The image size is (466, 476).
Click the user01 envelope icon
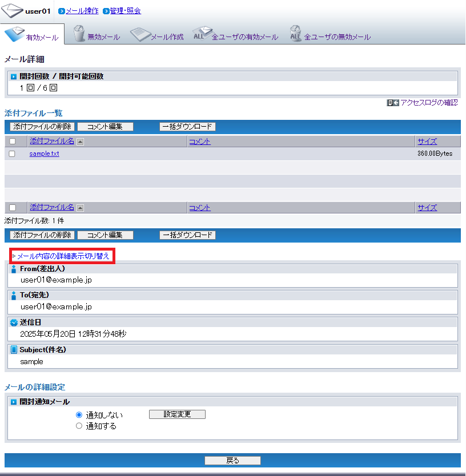(12, 11)
